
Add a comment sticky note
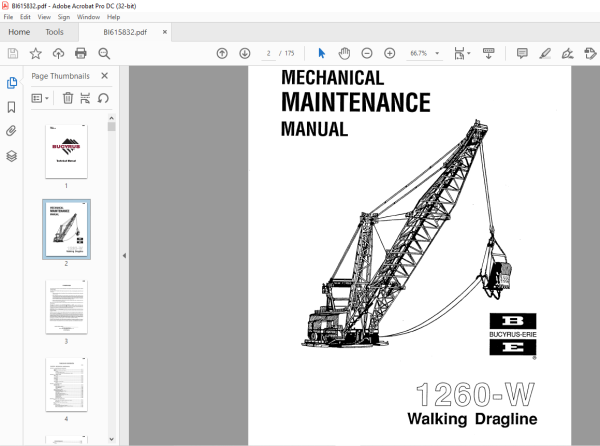coord(522,53)
